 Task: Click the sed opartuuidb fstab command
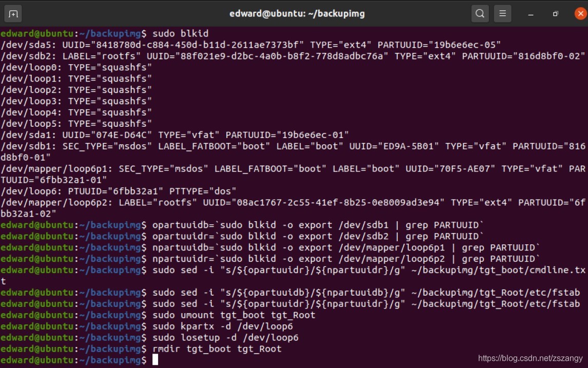[366, 293]
